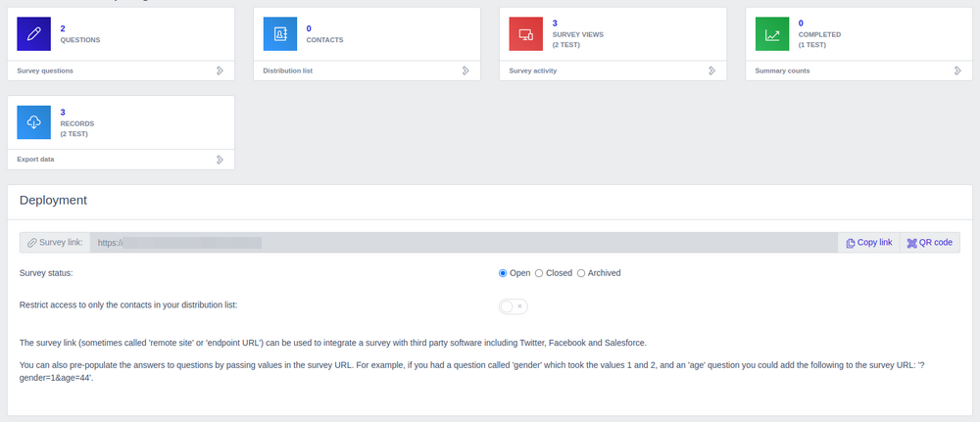Open the Export data link
The width and height of the screenshot is (980, 422).
click(x=36, y=159)
